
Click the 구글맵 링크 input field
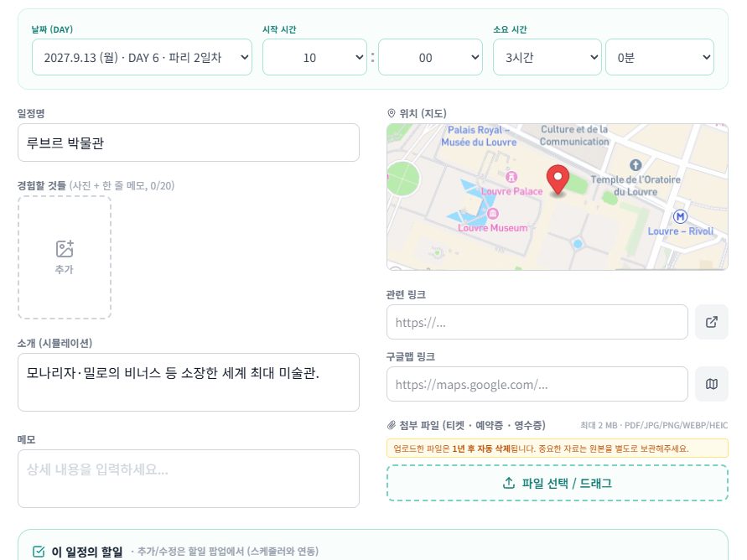[x=537, y=384]
